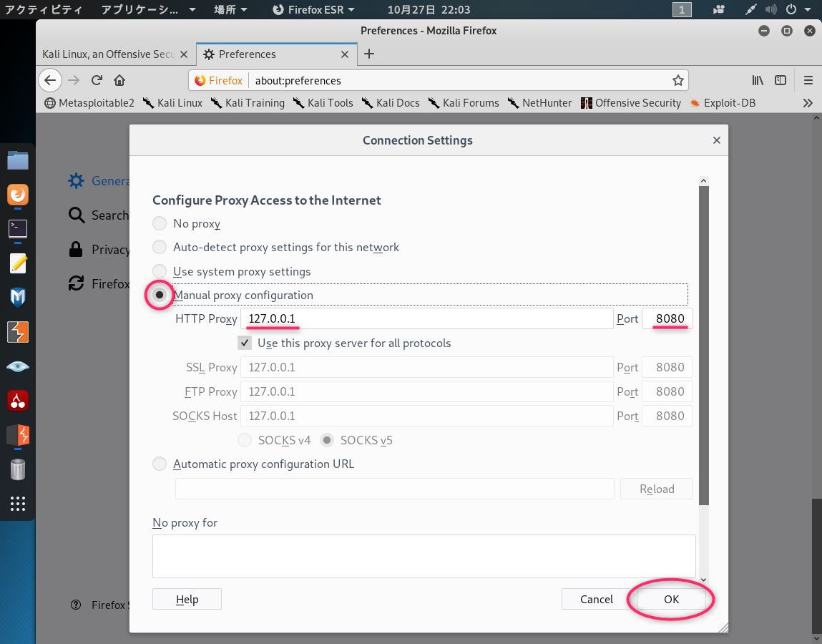Toggle the sidebar view icon

click(x=781, y=80)
